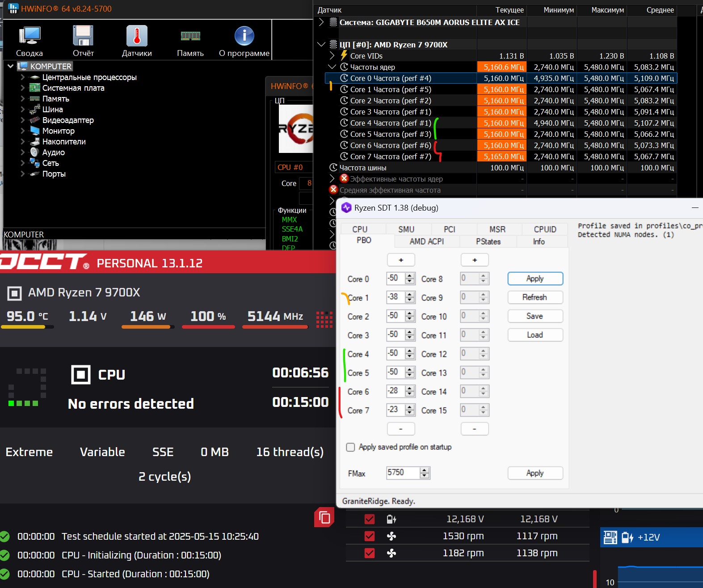Click the red dotted grid icon in OCCT

pos(324,319)
